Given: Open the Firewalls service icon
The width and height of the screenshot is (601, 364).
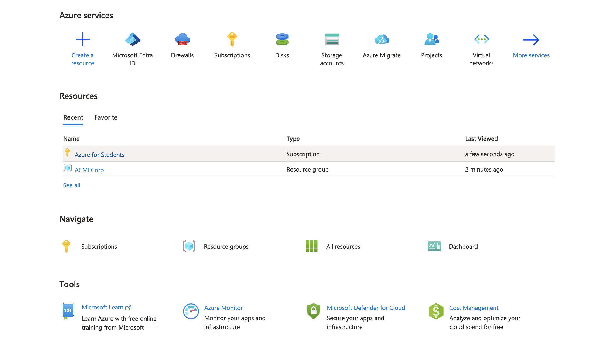Looking at the screenshot, I should [x=182, y=39].
